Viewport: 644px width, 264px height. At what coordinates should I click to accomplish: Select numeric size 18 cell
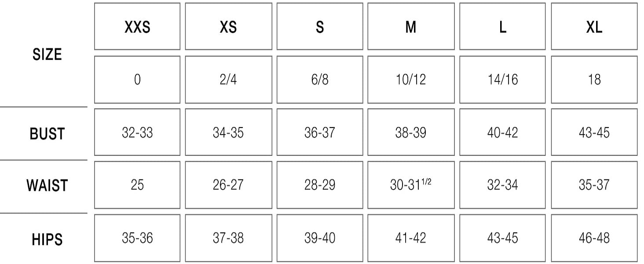pyautogui.click(x=594, y=80)
